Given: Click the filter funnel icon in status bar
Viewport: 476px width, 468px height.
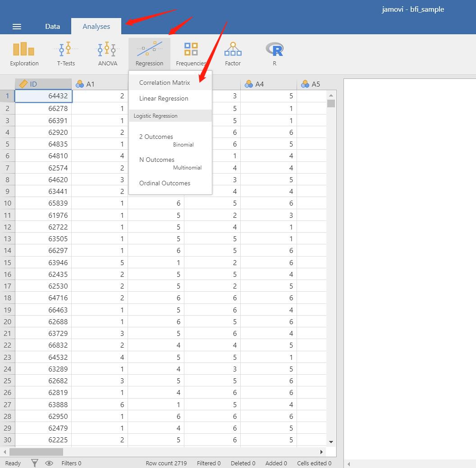Looking at the screenshot, I should point(35,463).
